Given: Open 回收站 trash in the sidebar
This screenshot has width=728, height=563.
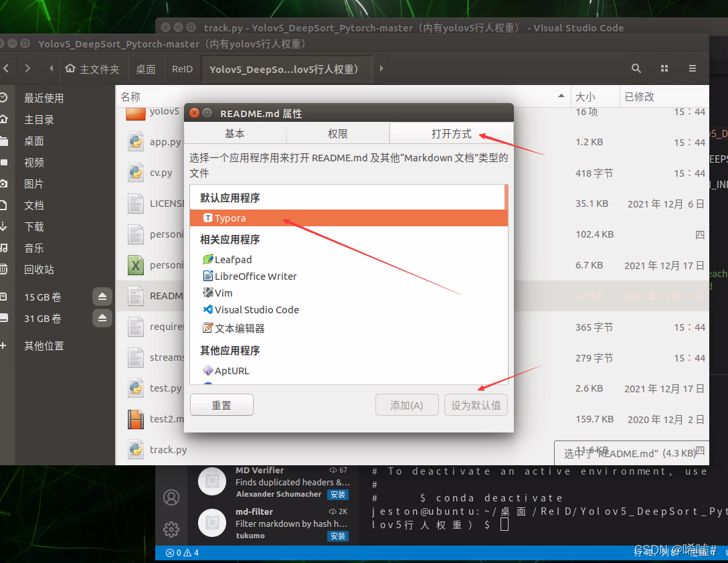Looking at the screenshot, I should pyautogui.click(x=39, y=269).
